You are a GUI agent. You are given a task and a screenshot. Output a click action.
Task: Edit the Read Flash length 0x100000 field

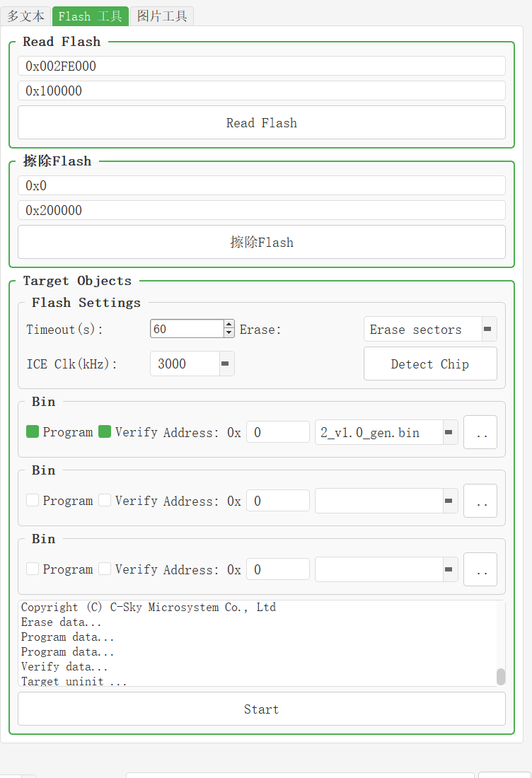[262, 91]
